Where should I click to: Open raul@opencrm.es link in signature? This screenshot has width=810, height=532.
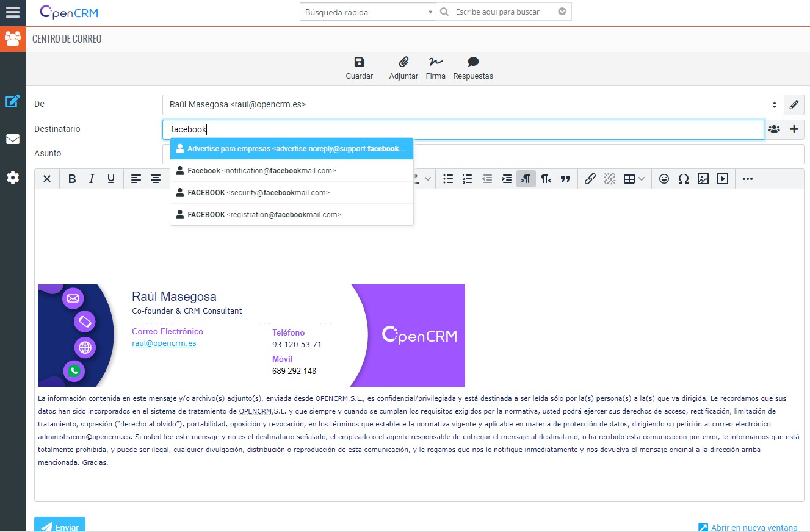tap(164, 343)
